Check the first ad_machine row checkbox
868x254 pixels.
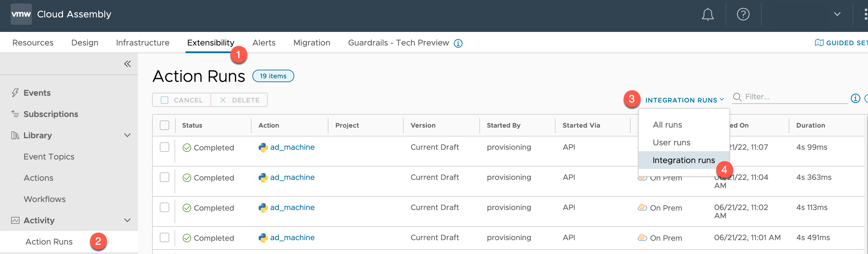165,147
